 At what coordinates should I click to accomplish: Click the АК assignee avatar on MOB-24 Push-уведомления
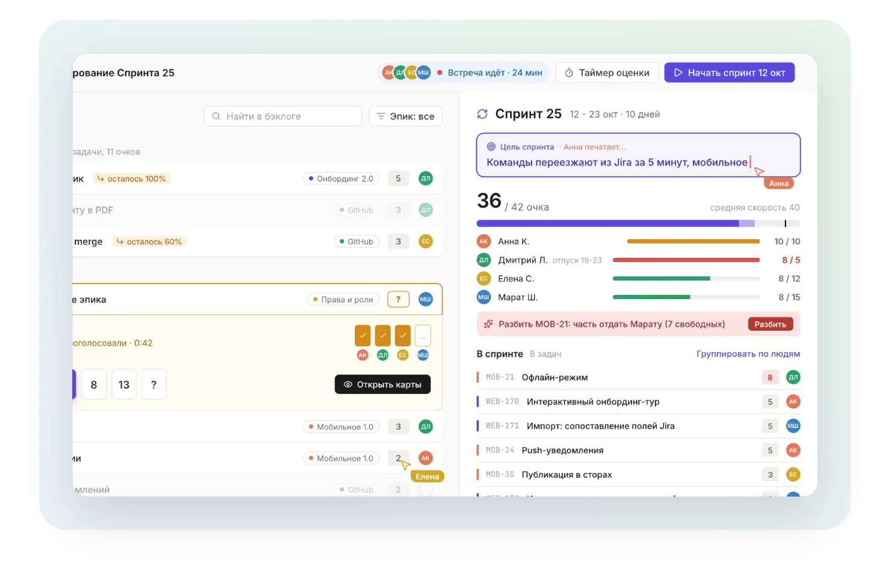(793, 450)
